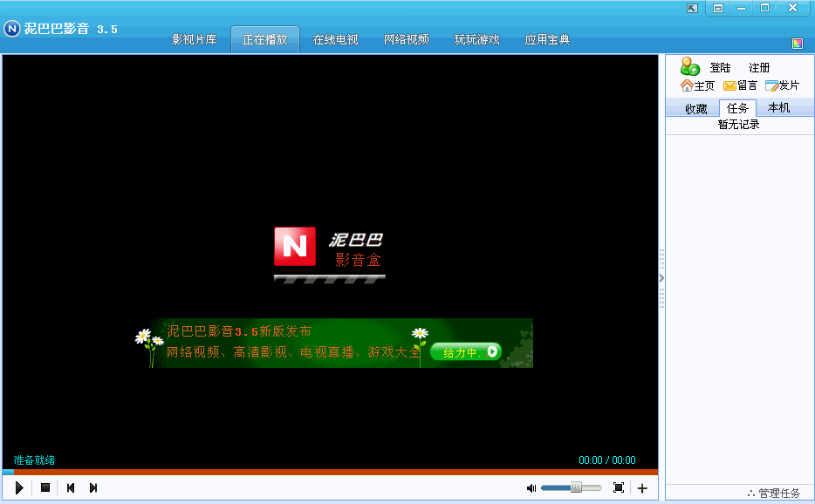Toggle fullscreen mode icon

coord(619,487)
